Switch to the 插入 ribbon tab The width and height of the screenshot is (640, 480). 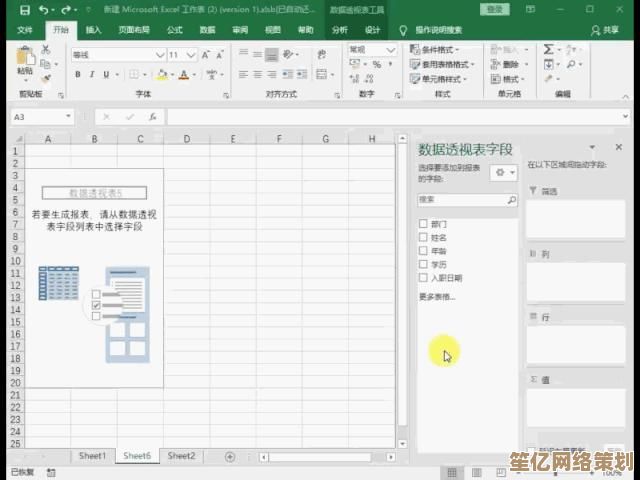pyautogui.click(x=93, y=31)
